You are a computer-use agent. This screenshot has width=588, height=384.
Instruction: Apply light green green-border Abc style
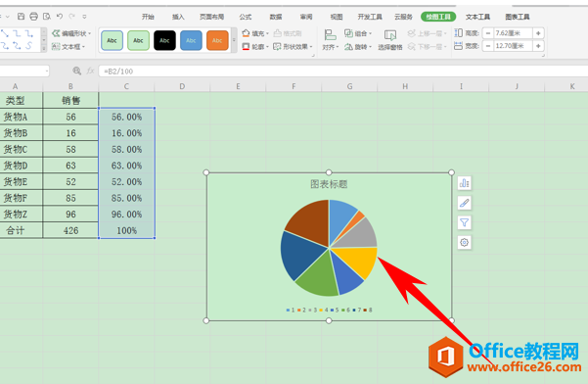[138, 40]
